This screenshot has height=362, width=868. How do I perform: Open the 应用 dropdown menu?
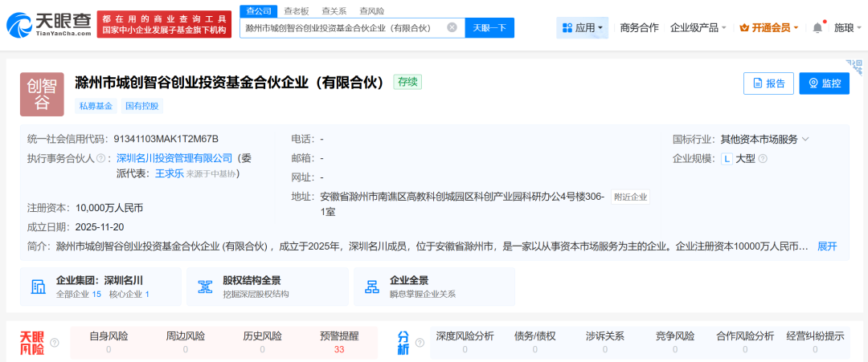[x=583, y=28]
